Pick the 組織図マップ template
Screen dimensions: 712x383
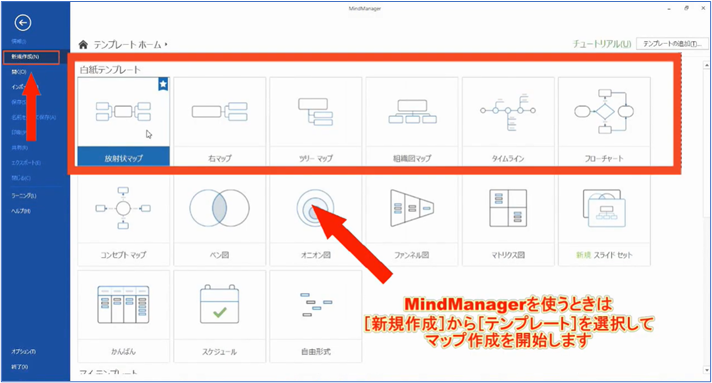point(412,122)
